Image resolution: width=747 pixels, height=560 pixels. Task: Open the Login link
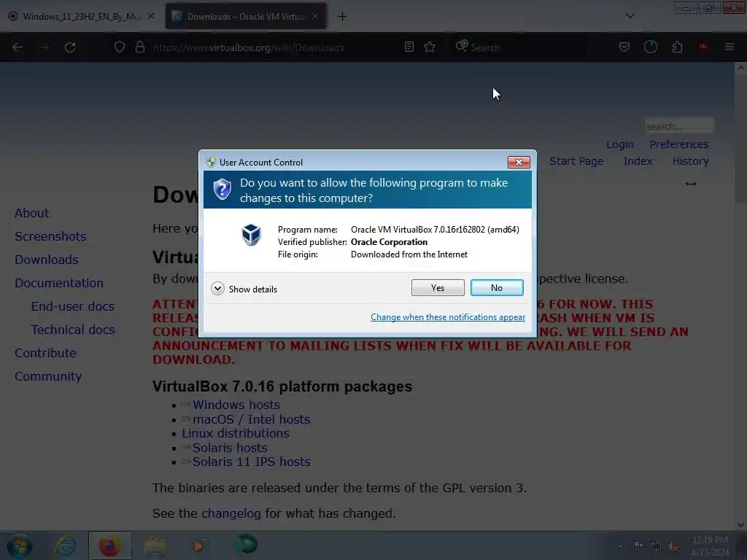click(620, 144)
